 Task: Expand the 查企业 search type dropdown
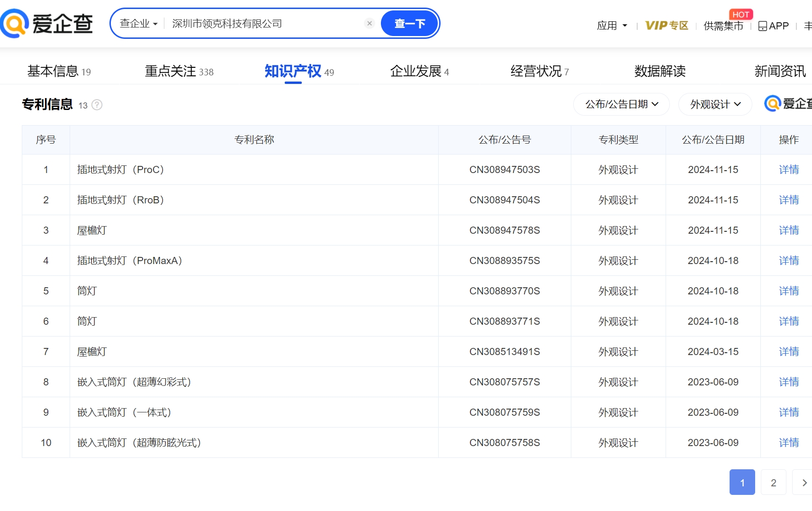click(x=138, y=24)
